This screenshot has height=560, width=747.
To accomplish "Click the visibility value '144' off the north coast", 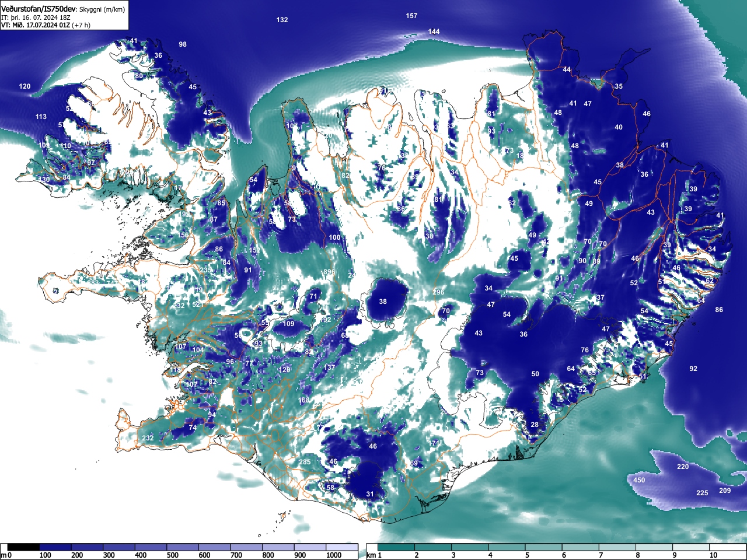I will (434, 32).
